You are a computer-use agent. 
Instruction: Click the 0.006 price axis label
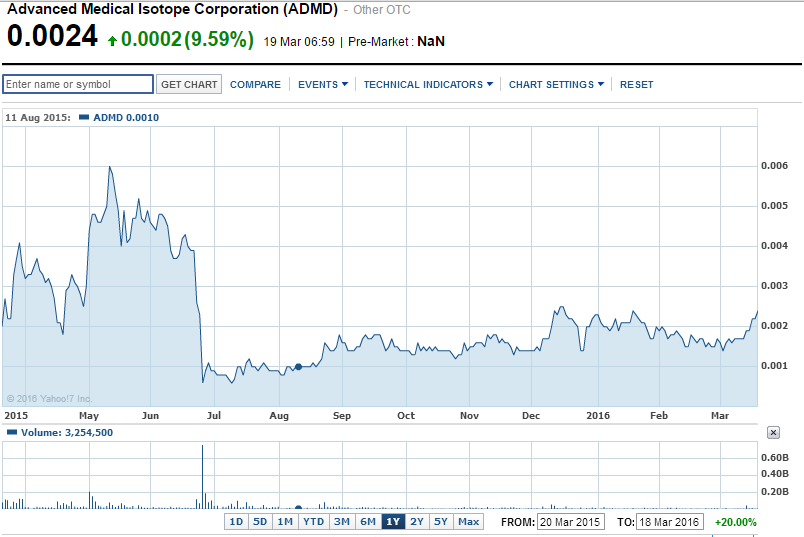coord(774,166)
